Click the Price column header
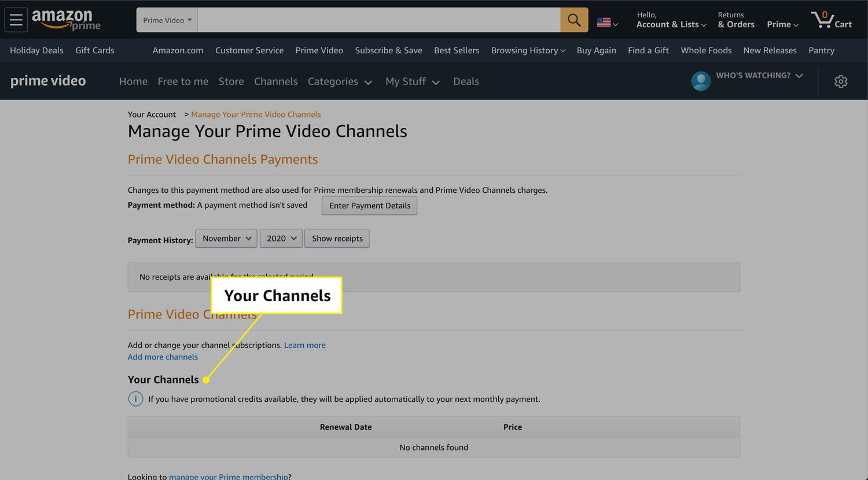This screenshot has height=480, width=868. pyautogui.click(x=513, y=427)
